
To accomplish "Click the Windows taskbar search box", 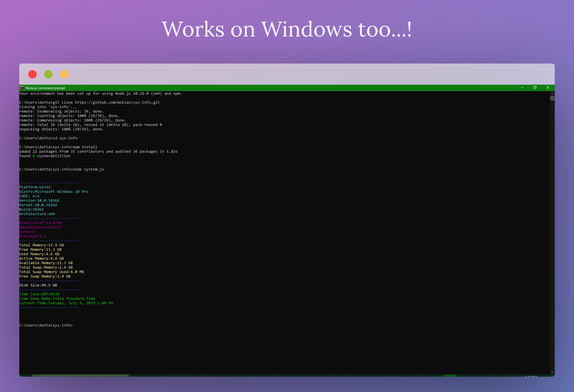I will click(80, 375).
